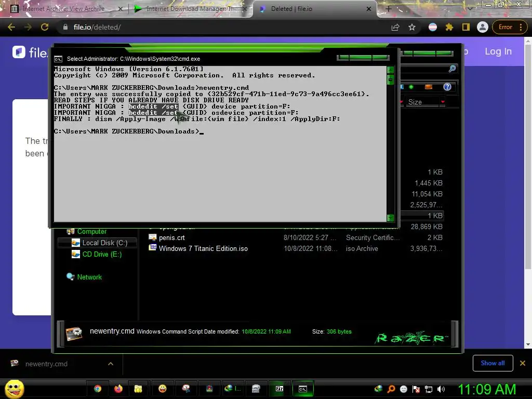This screenshot has height=399, width=532.
Task: Select Windows 7 Titanic Edition.iso file
Action: (x=203, y=248)
